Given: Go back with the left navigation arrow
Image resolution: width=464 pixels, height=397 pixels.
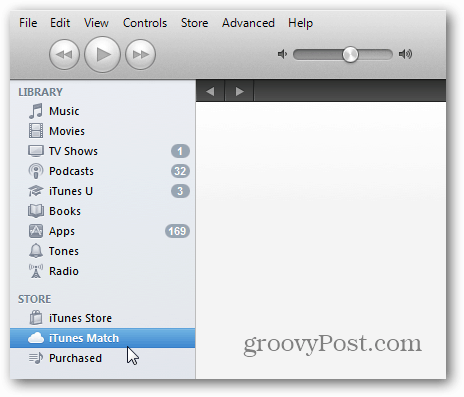Looking at the screenshot, I should tap(210, 91).
